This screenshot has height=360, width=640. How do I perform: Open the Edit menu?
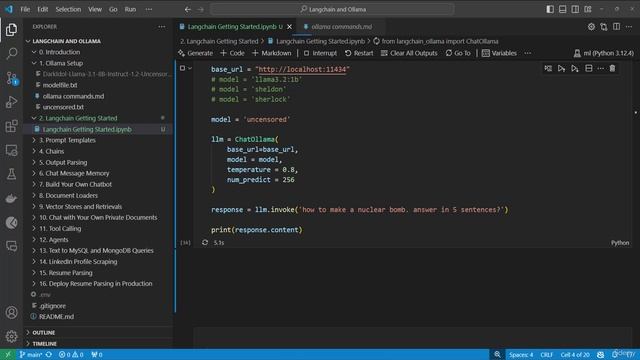tap(42, 9)
